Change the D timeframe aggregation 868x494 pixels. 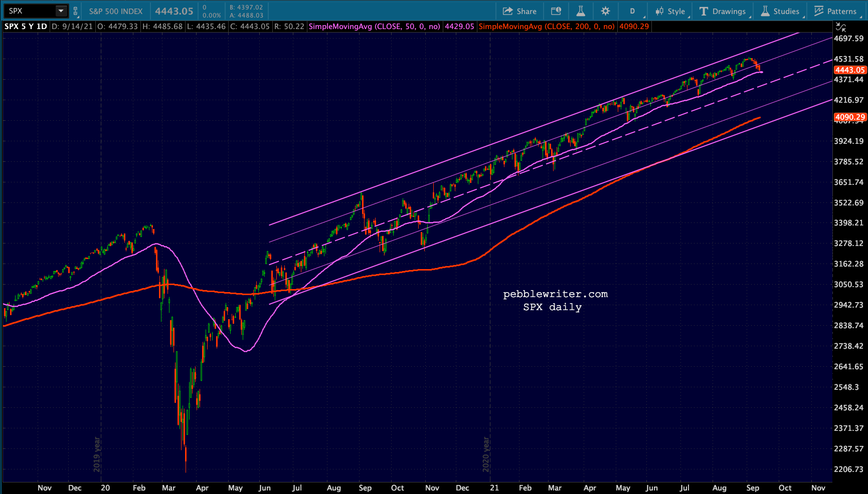pyautogui.click(x=632, y=11)
